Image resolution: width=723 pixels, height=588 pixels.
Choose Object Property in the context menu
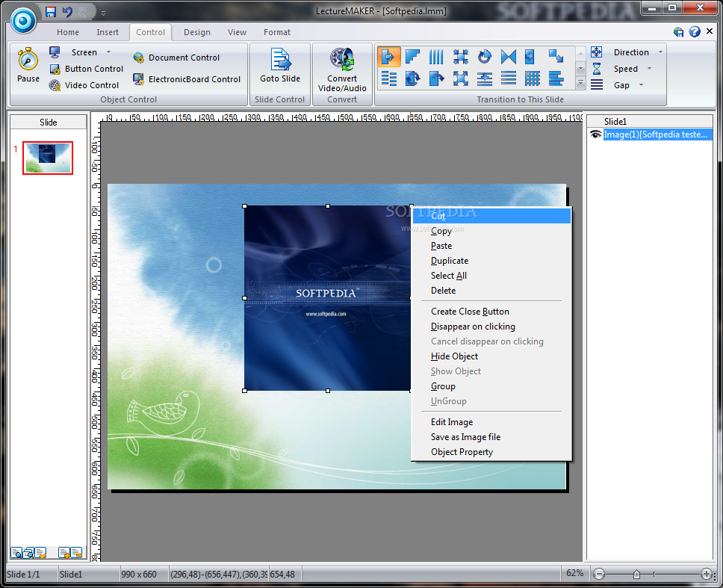(x=491, y=452)
